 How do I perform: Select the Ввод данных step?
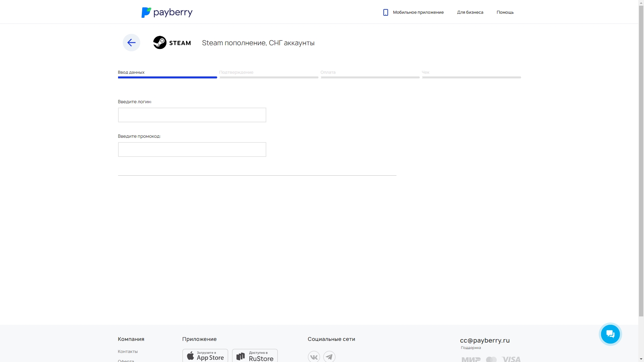[x=131, y=72]
